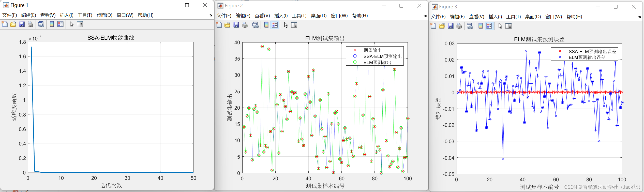Click Link Plot icon in Figure 1

pyautogui.click(x=41, y=24)
